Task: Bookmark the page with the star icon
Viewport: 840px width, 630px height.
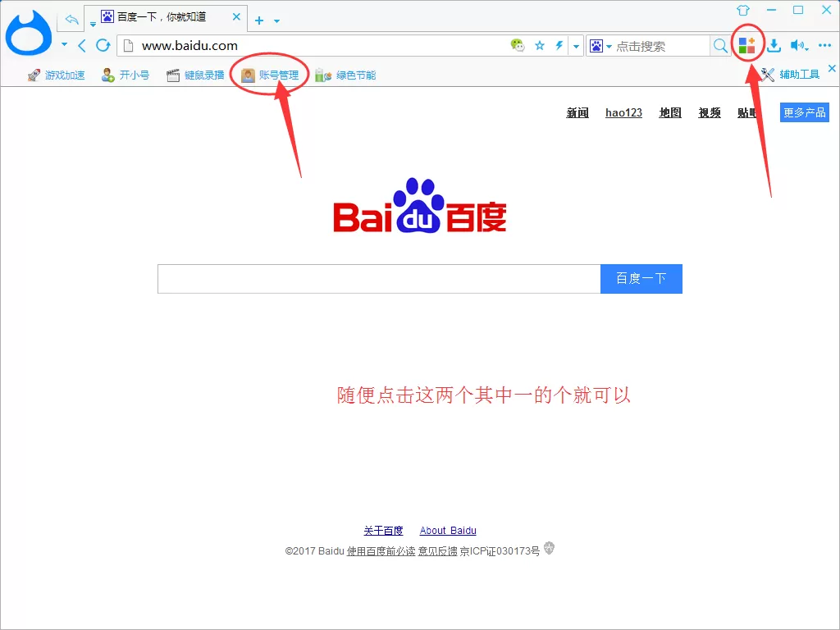Action: [540, 46]
